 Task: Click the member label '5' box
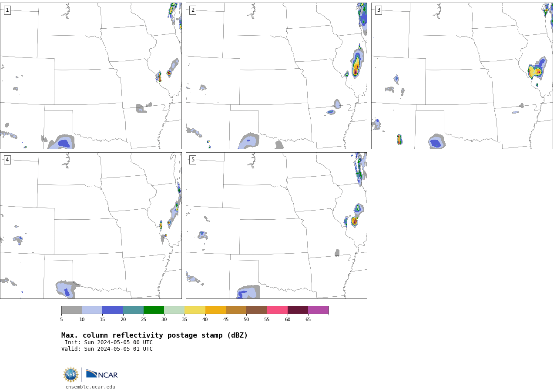click(193, 160)
